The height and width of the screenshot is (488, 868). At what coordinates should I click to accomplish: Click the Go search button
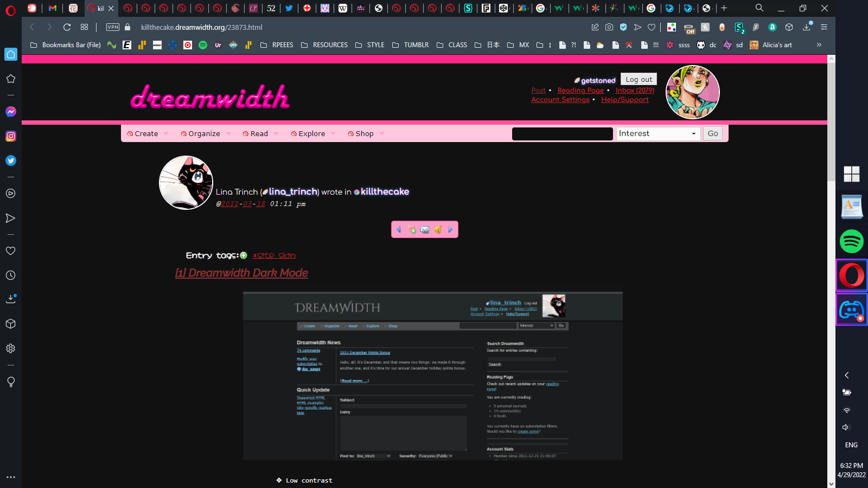(713, 133)
